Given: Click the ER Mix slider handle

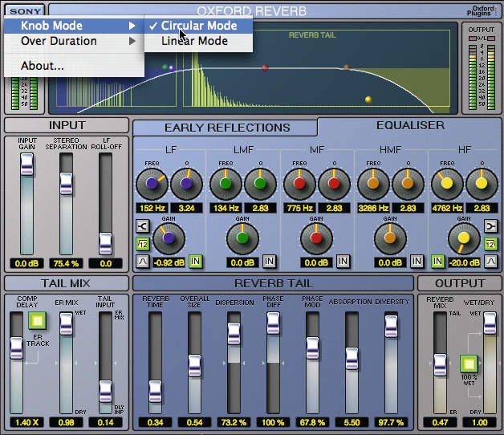Looking at the screenshot, I should pos(67,324).
